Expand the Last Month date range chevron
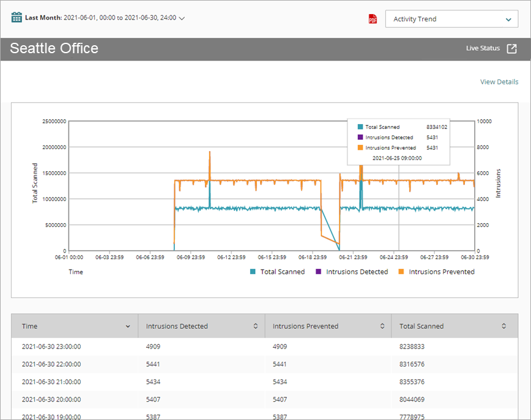This screenshot has width=531, height=420. 180,18
